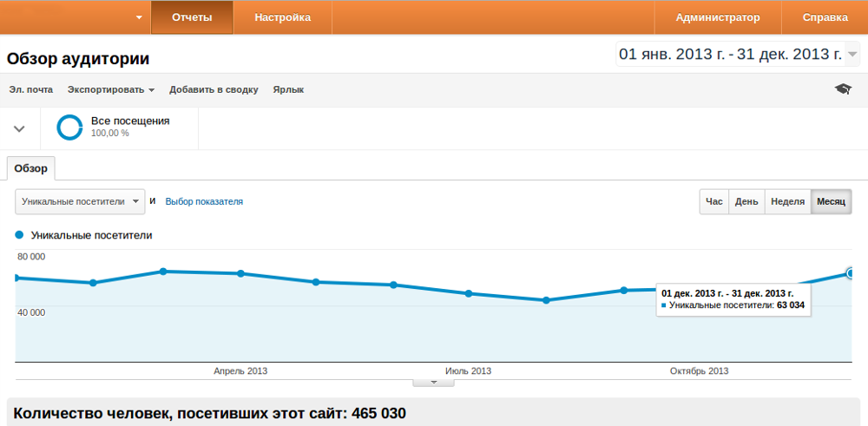Viewport: 868px width, 426px height.
Task: Click the Выбор показателя link
Action: tap(204, 201)
